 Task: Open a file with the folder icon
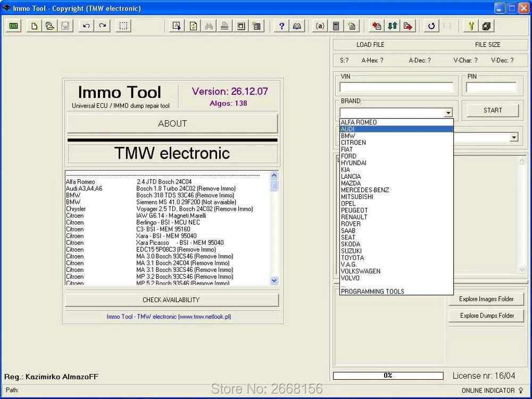[50, 26]
